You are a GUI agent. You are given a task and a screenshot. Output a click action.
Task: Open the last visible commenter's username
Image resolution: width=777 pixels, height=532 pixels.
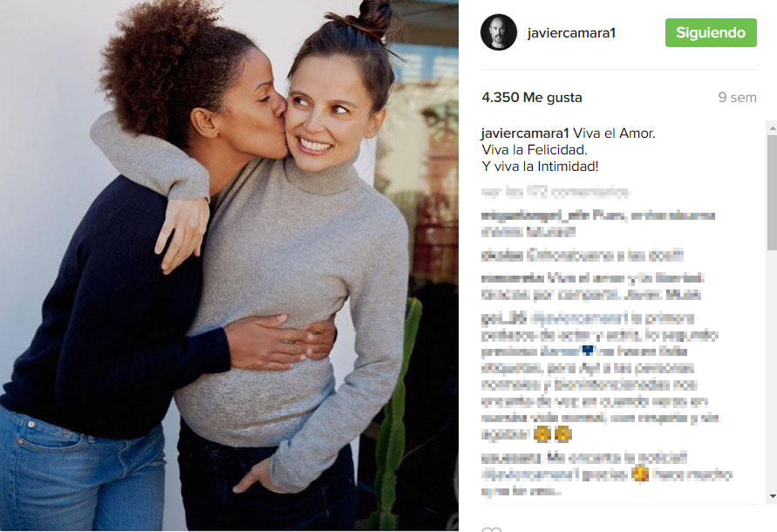(511, 458)
